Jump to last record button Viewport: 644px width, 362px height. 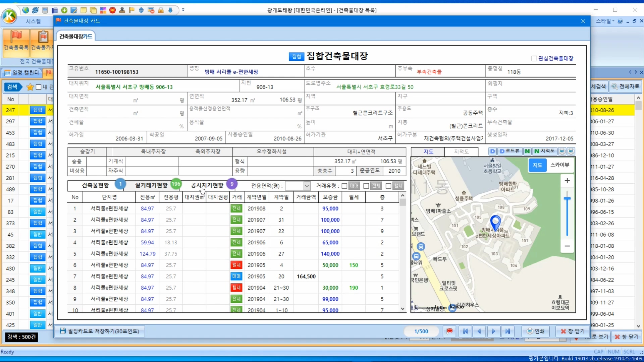click(508, 331)
